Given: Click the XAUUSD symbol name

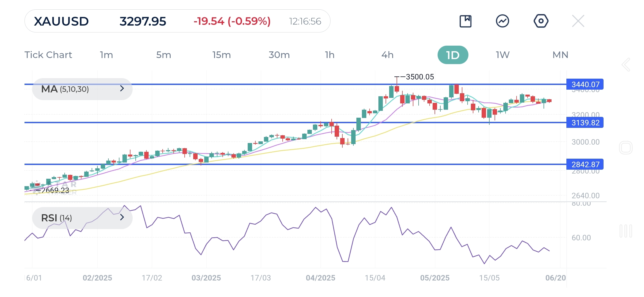Looking at the screenshot, I should pyautogui.click(x=61, y=21).
